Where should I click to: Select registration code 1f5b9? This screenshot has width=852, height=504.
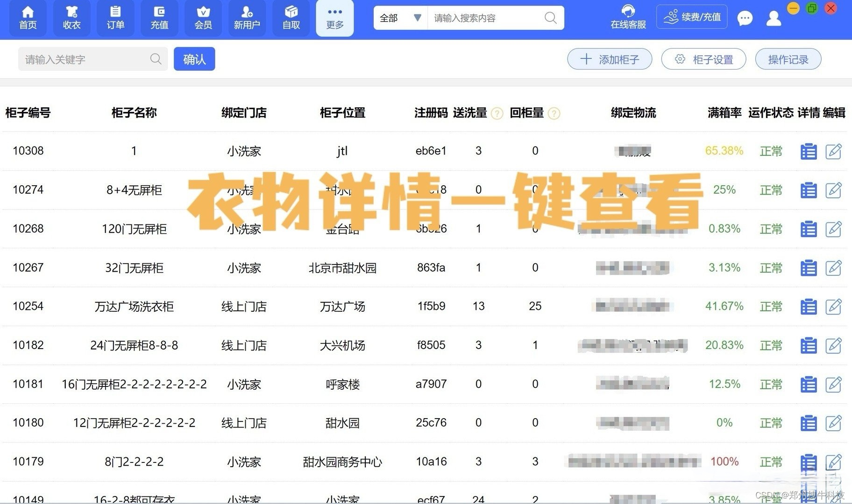pos(431,306)
